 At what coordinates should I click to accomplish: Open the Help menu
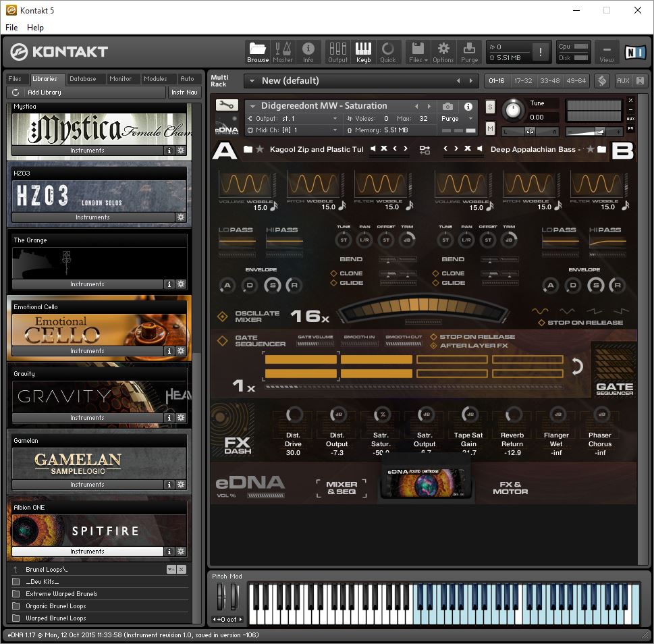pyautogui.click(x=35, y=28)
